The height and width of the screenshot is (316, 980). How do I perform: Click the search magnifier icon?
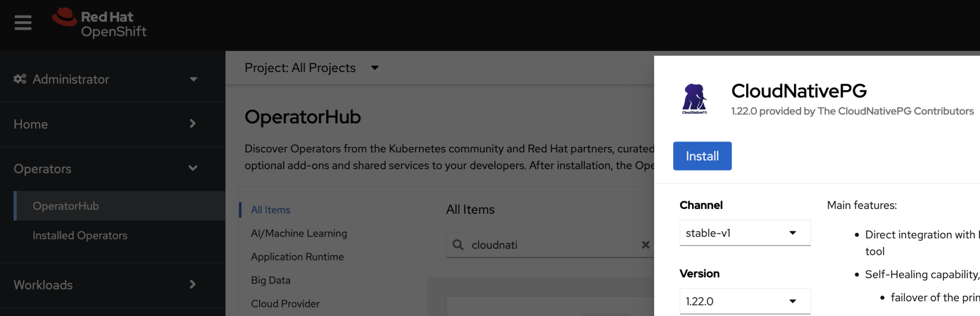[x=458, y=245]
